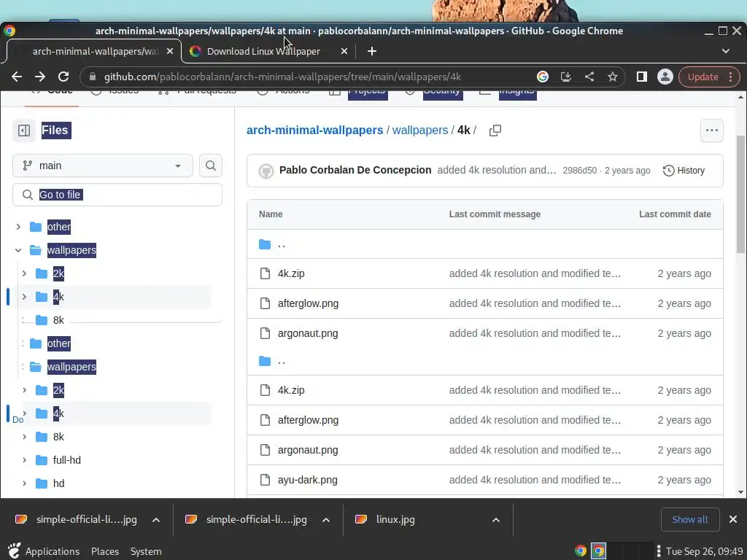747x560 pixels.
Task: Open the latest commit message near History
Action: pos(496,170)
